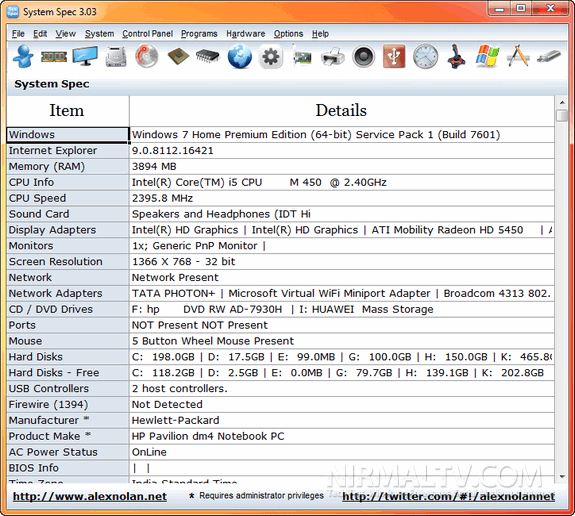Select the CPU Info row label

coord(67,182)
